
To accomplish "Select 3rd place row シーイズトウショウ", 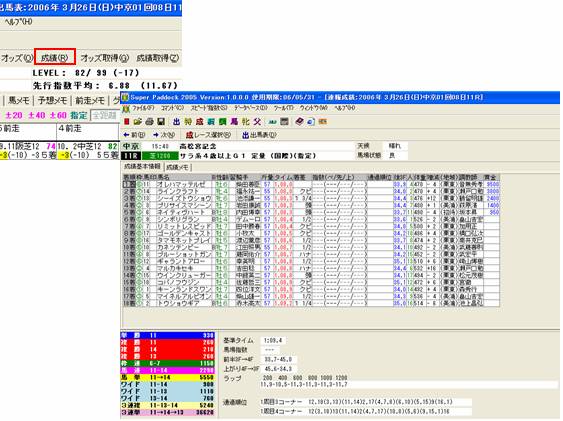I will (x=311, y=198).
